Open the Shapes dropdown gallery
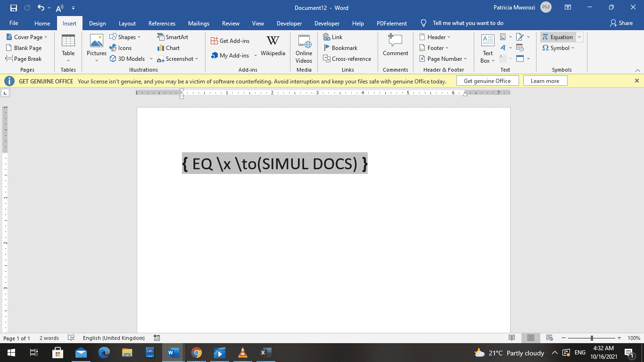 pyautogui.click(x=126, y=37)
